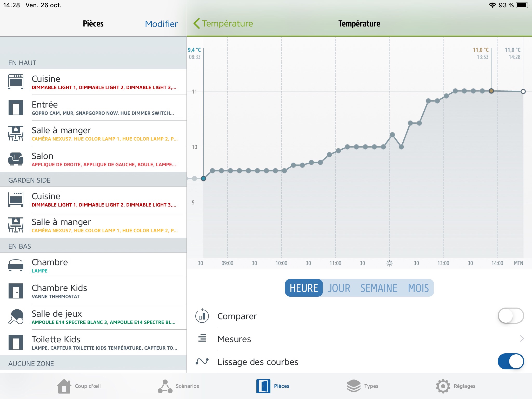The width and height of the screenshot is (532, 399).
Task: Open the Chambre Kids room row
Action: pos(93,291)
